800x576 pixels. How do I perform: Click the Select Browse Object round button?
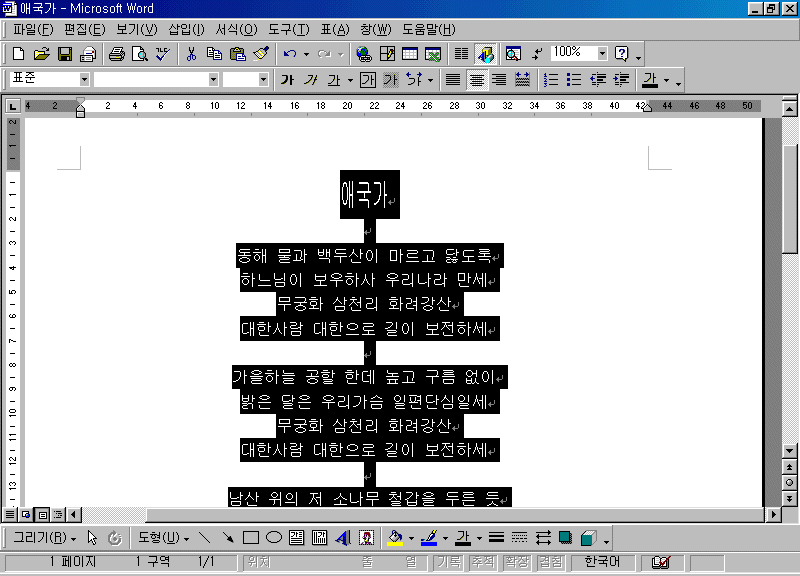[789, 482]
